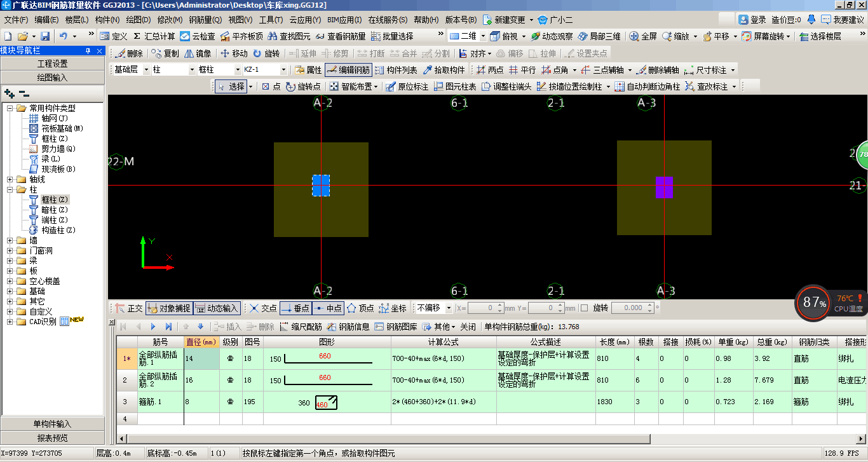
Task: Select the 旋转 rotate tool
Action: coord(266,53)
